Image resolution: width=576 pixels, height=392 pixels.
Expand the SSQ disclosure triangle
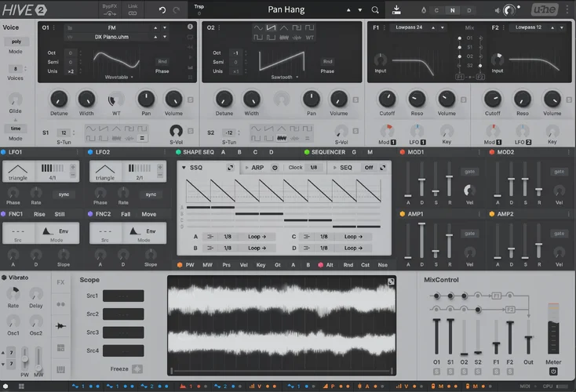(184, 168)
